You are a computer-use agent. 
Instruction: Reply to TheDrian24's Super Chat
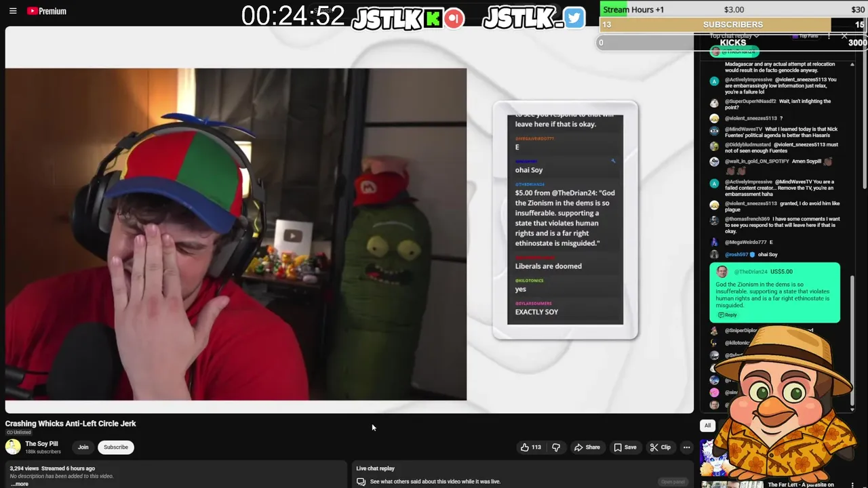[x=726, y=315]
